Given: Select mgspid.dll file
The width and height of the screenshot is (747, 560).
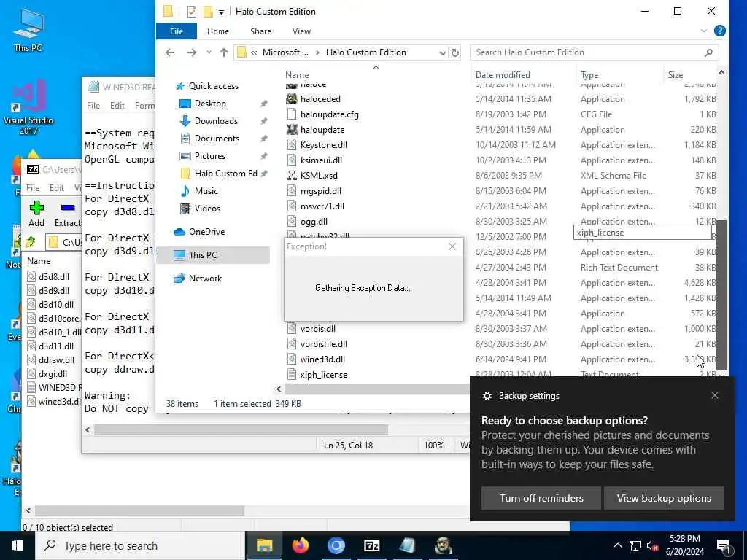Looking at the screenshot, I should coord(321,191).
